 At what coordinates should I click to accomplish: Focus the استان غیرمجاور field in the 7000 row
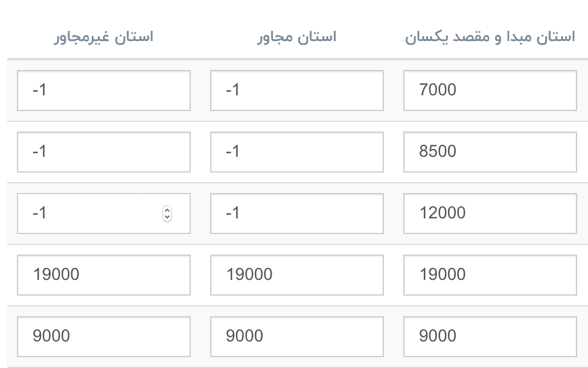[103, 90]
